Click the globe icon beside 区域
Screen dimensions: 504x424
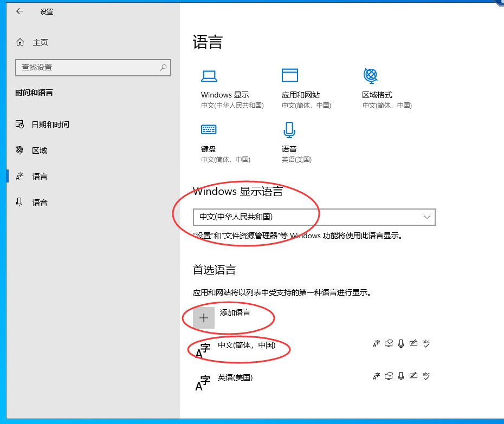[20, 150]
